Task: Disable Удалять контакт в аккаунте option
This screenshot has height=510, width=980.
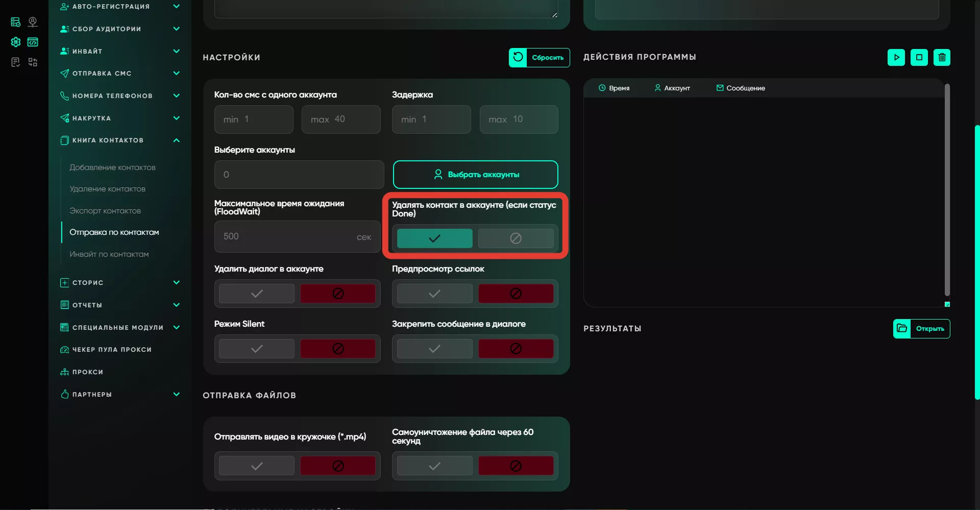Action: (516, 238)
